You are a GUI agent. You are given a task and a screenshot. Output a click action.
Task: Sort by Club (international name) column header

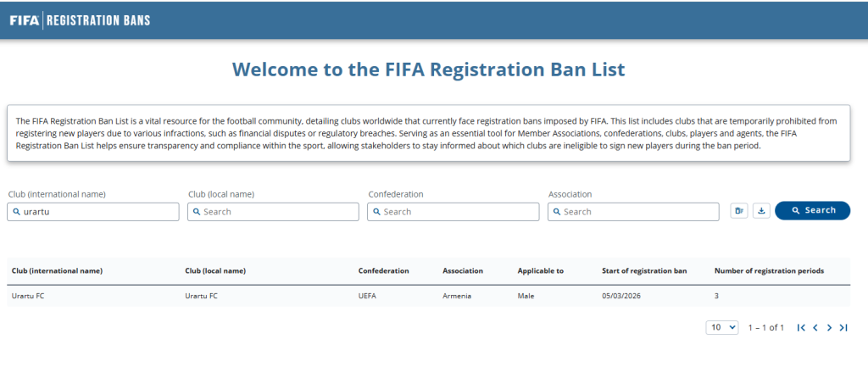pyautogui.click(x=57, y=271)
